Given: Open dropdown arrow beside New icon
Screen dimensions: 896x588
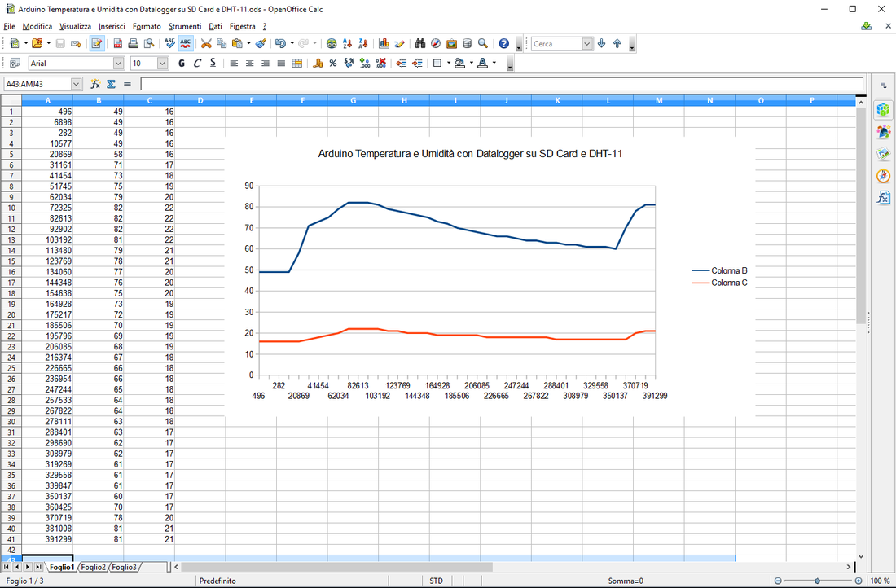Looking at the screenshot, I should tap(26, 43).
